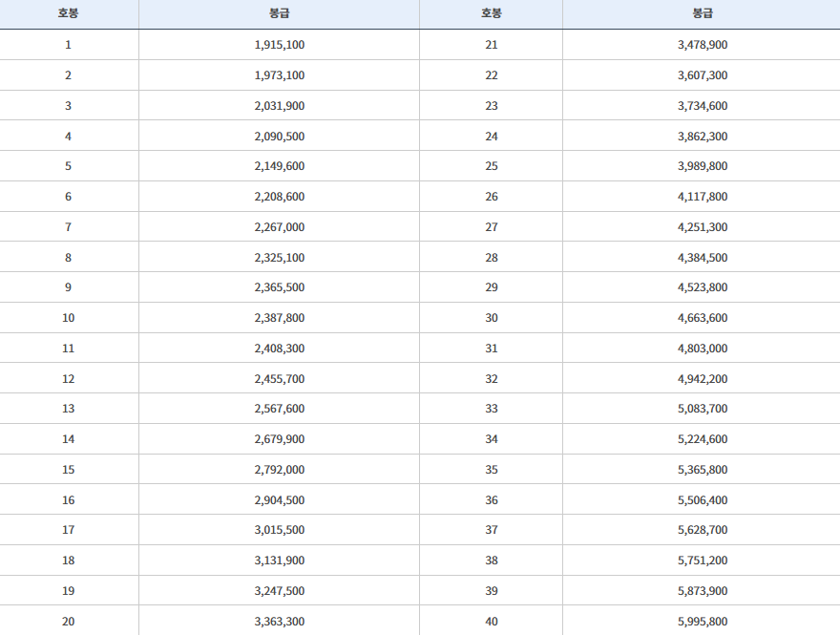
Task: Select the cell 4,663,600
Action: tap(703, 318)
